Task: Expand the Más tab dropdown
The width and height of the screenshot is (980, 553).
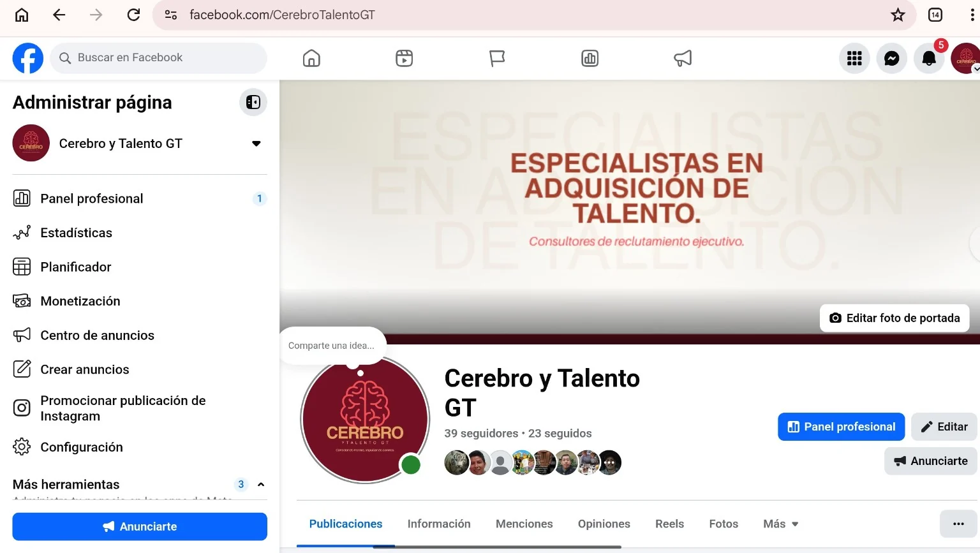Action: click(x=781, y=524)
